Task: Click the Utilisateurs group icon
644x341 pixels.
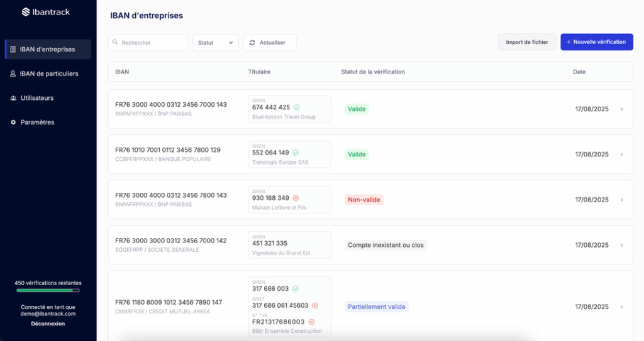Action: point(13,98)
